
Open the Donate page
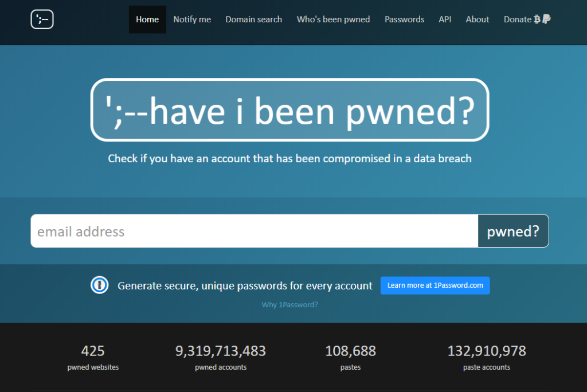[516, 19]
